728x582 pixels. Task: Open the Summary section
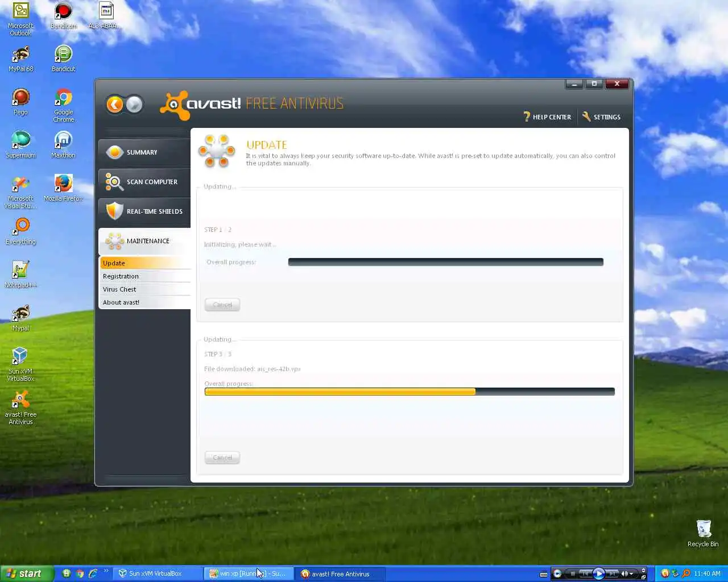pos(144,152)
